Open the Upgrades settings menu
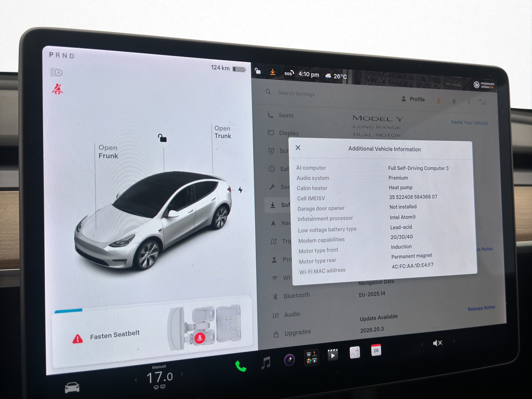This screenshot has height=399, width=532. point(292,333)
